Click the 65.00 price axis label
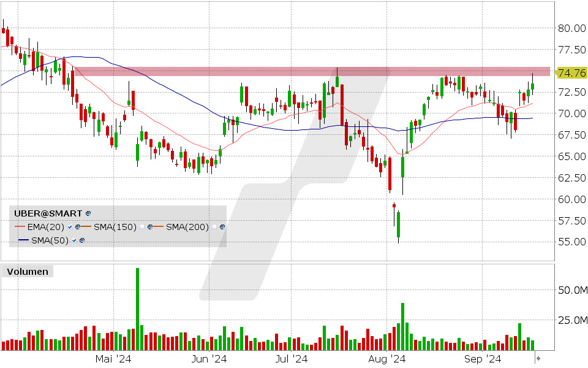Screen dimensions: 588x368 point(572,156)
